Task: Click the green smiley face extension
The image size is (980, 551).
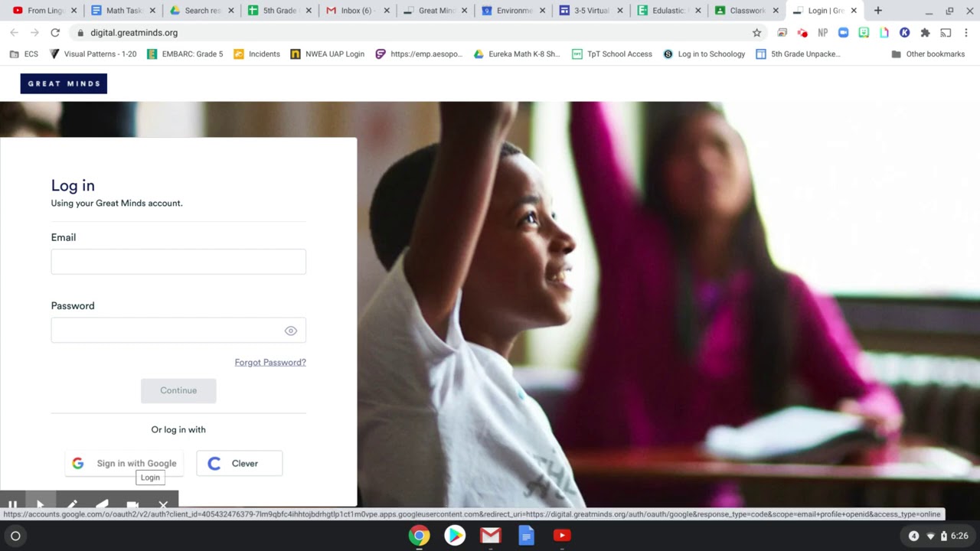Action: [864, 33]
